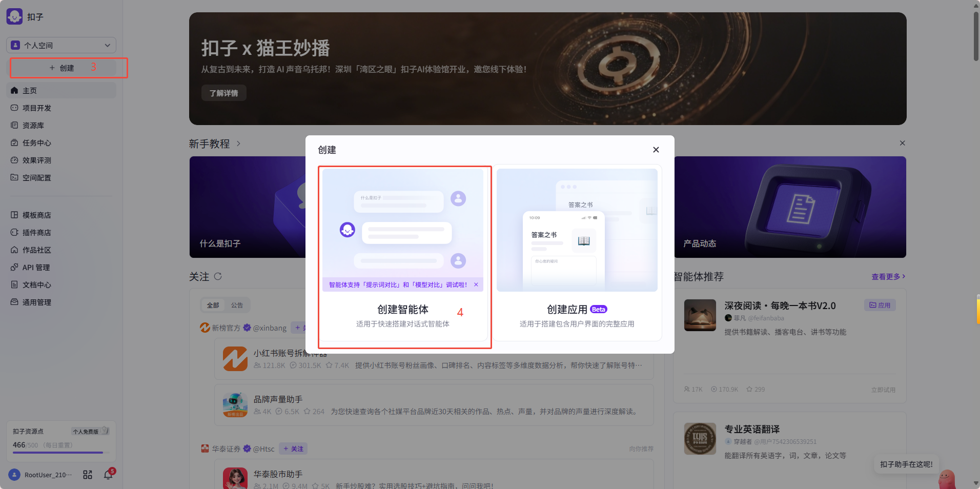Click the 扣子 logo icon
980x489 pixels.
click(x=14, y=16)
